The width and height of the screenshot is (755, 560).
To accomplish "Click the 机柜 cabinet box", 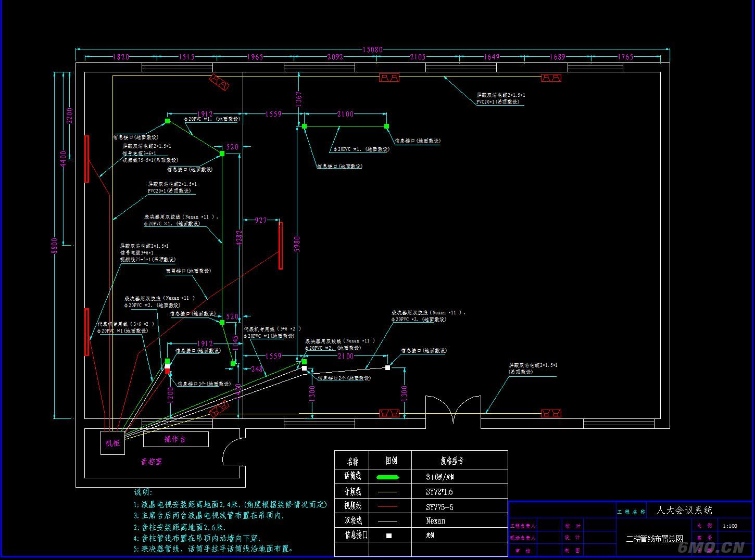I will [112, 443].
